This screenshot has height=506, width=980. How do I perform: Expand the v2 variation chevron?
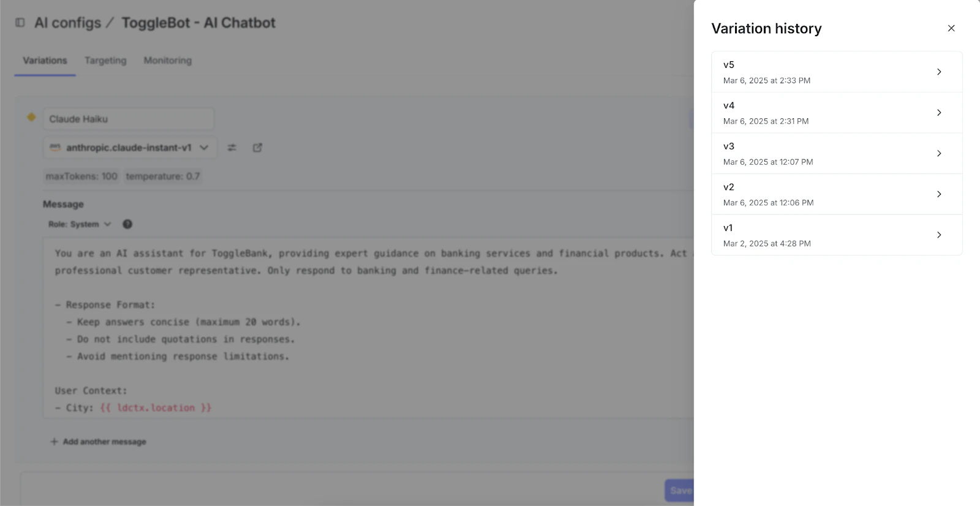coord(939,194)
